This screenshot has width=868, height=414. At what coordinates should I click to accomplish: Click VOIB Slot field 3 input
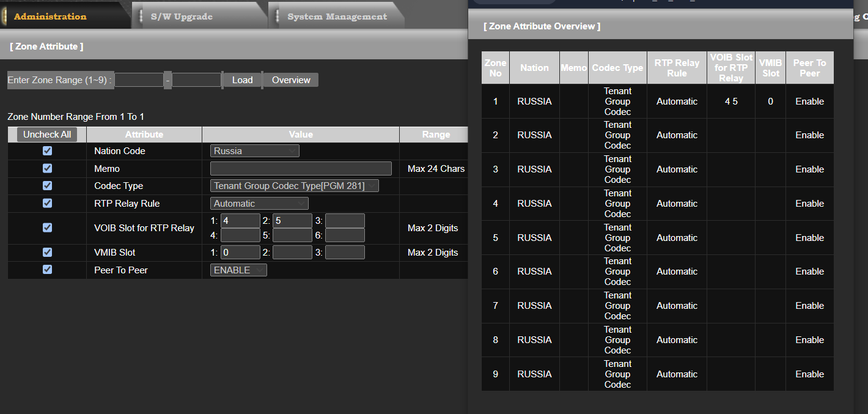345,221
